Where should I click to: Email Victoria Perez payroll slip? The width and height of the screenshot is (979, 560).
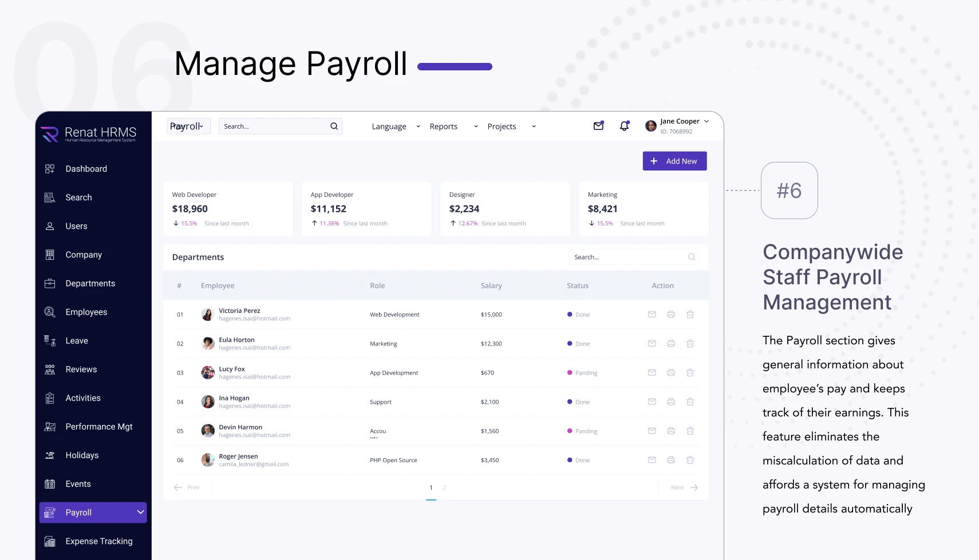pyautogui.click(x=652, y=314)
